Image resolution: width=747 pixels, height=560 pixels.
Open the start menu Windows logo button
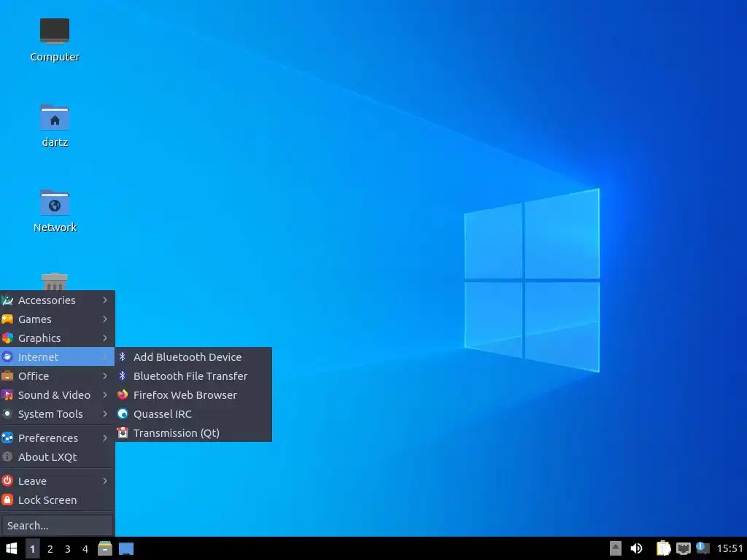tap(12, 548)
